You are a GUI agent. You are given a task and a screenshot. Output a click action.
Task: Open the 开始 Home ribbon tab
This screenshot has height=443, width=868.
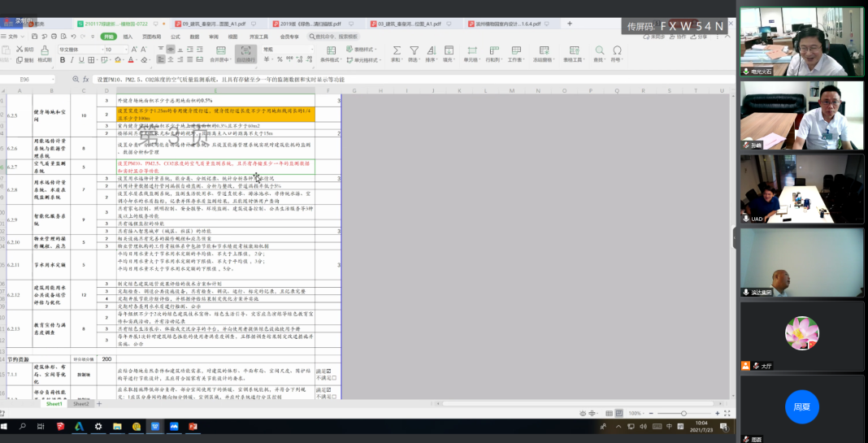tap(109, 37)
